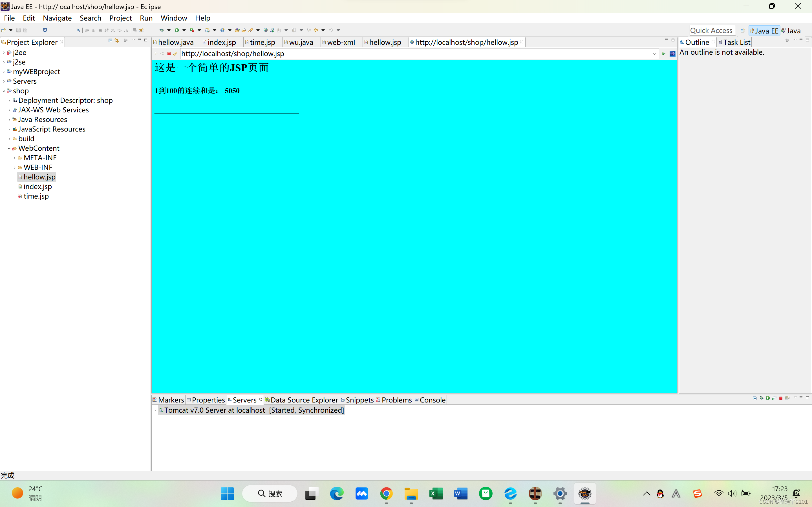Switch to the Console tab
Viewport: 812px width, 507px height.
tap(432, 400)
